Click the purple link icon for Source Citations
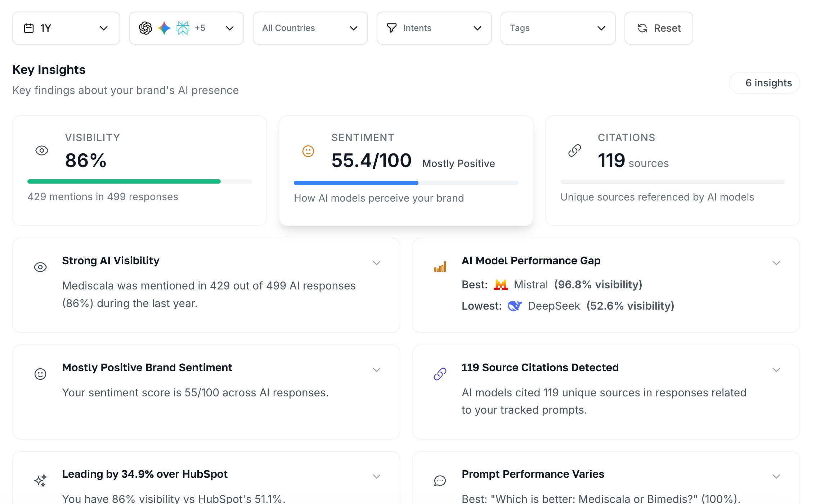The height and width of the screenshot is (504, 816). [x=440, y=374]
